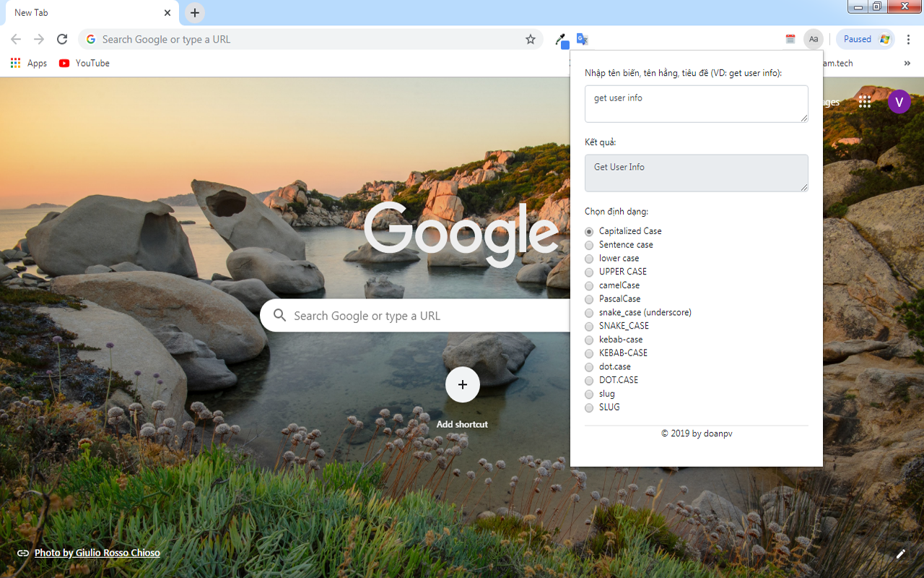
Task: Click the 'get user info' input textarea
Action: pyautogui.click(x=696, y=104)
